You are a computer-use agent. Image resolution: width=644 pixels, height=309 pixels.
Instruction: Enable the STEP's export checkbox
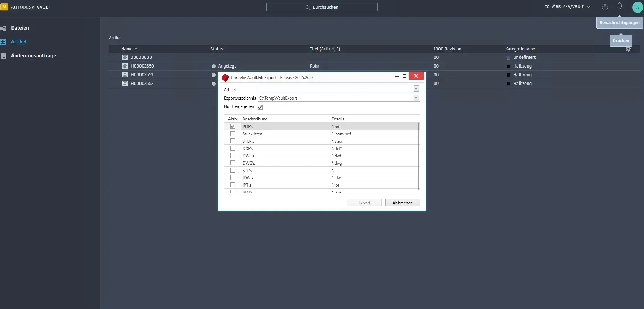pos(233,141)
